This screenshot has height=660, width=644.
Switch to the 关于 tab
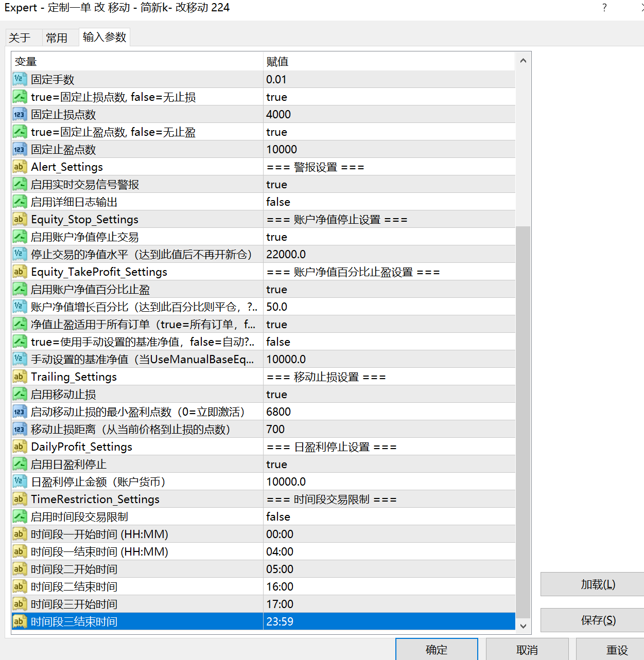point(21,37)
